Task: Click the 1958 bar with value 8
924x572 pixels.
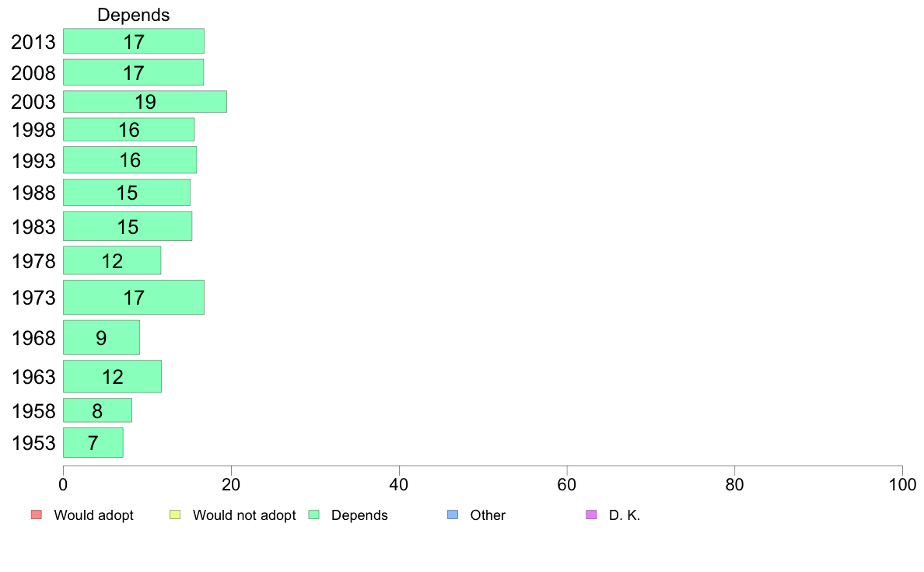Action: pos(97,410)
